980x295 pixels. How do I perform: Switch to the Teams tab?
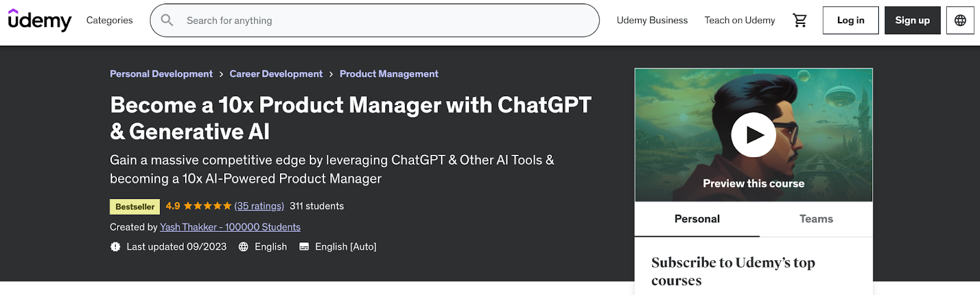point(816,219)
